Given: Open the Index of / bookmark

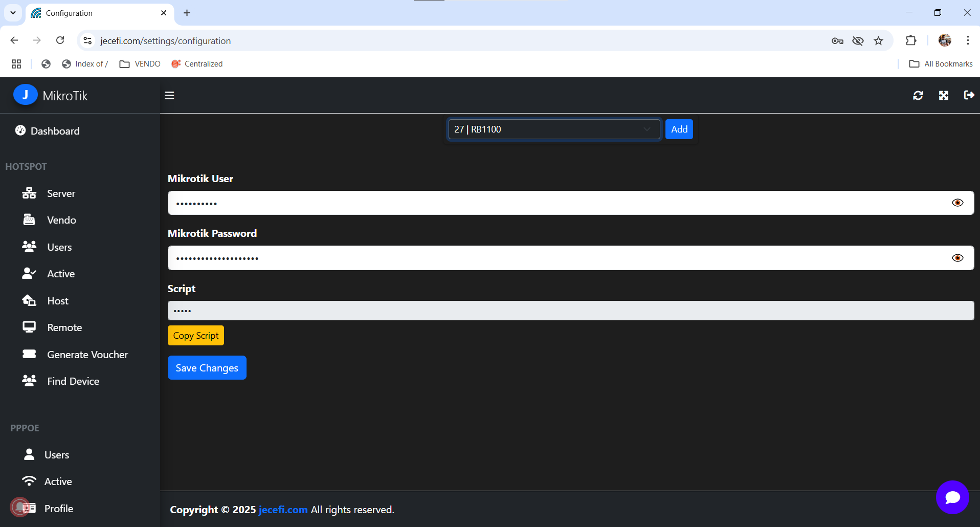Looking at the screenshot, I should coord(85,64).
